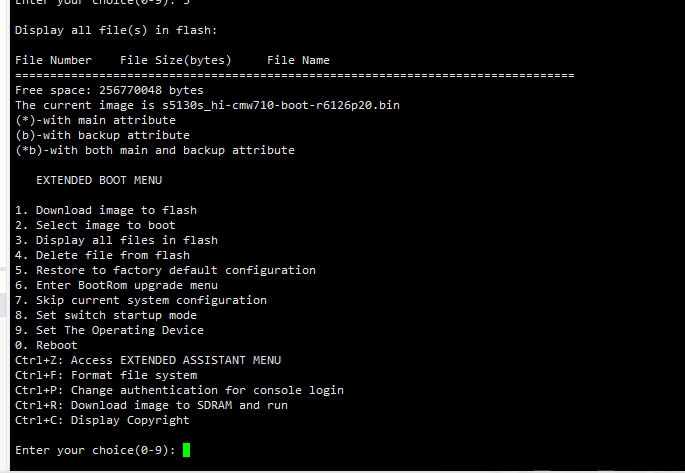Click the "Enter BootRom upgrade menu" line

click(116, 285)
